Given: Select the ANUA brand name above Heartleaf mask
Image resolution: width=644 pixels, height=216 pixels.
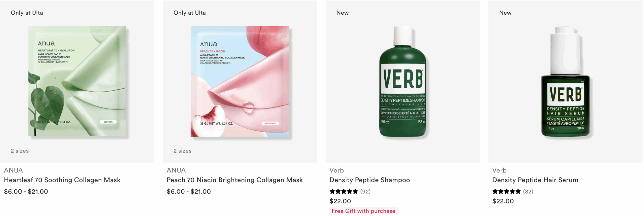Looking at the screenshot, I should (13, 170).
